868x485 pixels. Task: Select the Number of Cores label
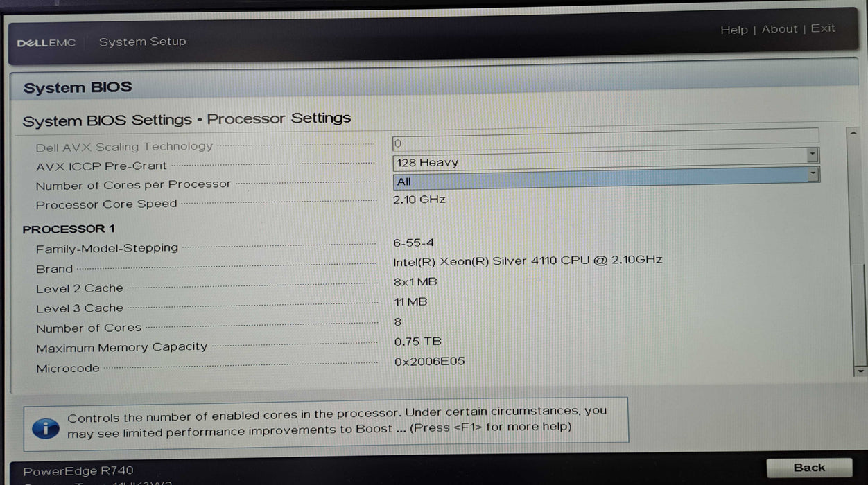[88, 328]
